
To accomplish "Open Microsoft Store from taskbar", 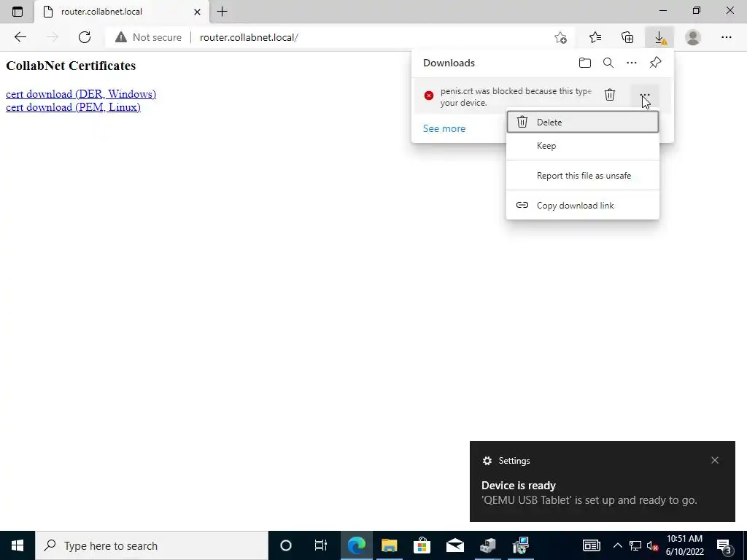I will click(422, 545).
